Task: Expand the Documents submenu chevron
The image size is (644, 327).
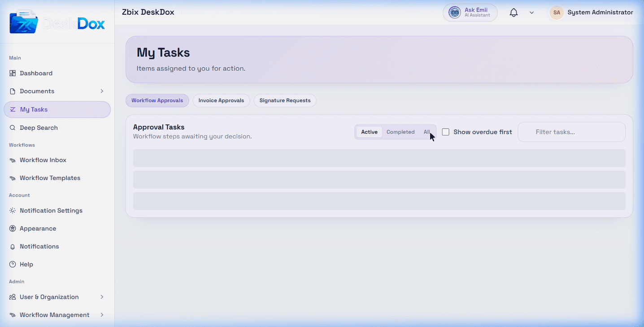Action: click(x=102, y=91)
